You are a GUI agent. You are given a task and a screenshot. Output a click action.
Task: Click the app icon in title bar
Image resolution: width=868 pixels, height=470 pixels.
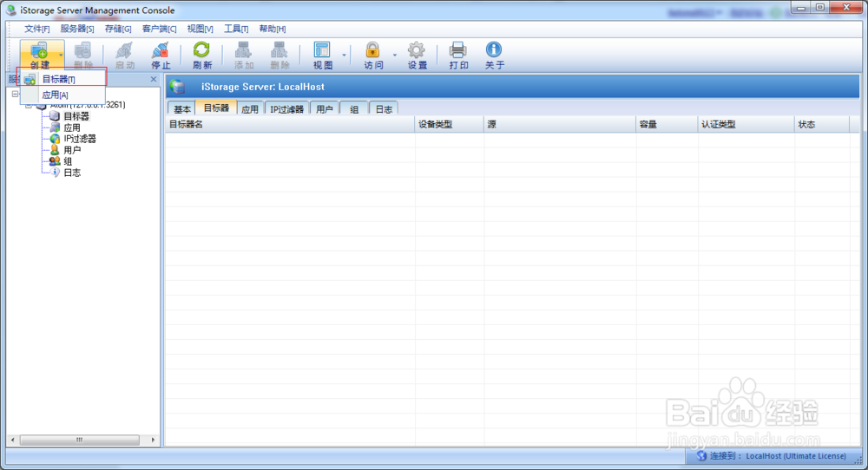click(x=11, y=10)
